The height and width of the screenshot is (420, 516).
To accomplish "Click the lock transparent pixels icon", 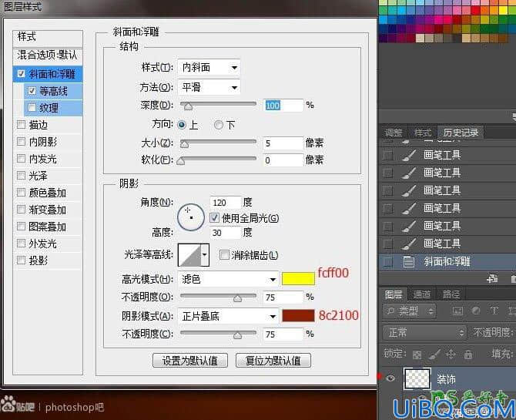I will click(417, 354).
